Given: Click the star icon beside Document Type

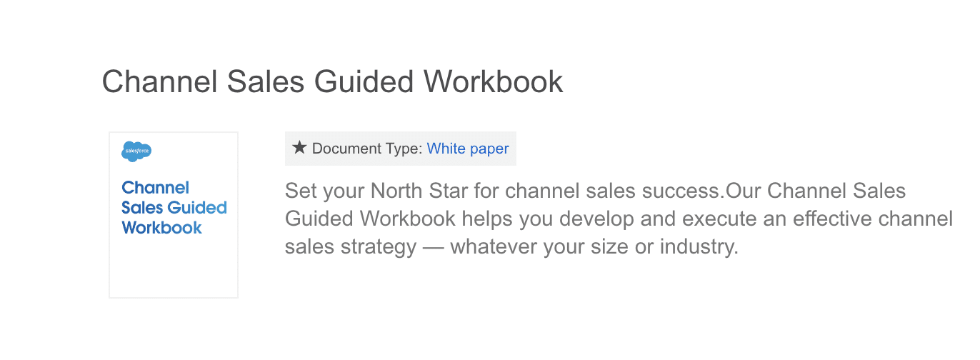Looking at the screenshot, I should [300, 148].
